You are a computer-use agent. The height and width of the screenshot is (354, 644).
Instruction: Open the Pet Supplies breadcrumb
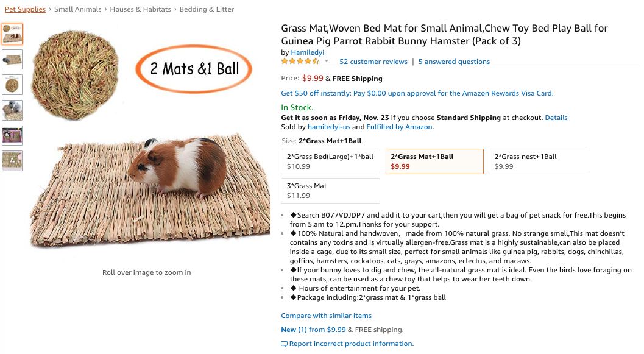25,9
